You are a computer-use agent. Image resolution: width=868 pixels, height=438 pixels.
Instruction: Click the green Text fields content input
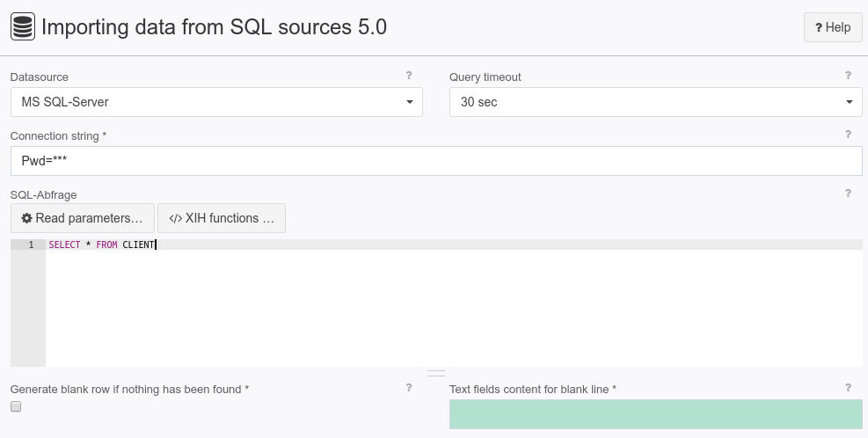(x=655, y=414)
